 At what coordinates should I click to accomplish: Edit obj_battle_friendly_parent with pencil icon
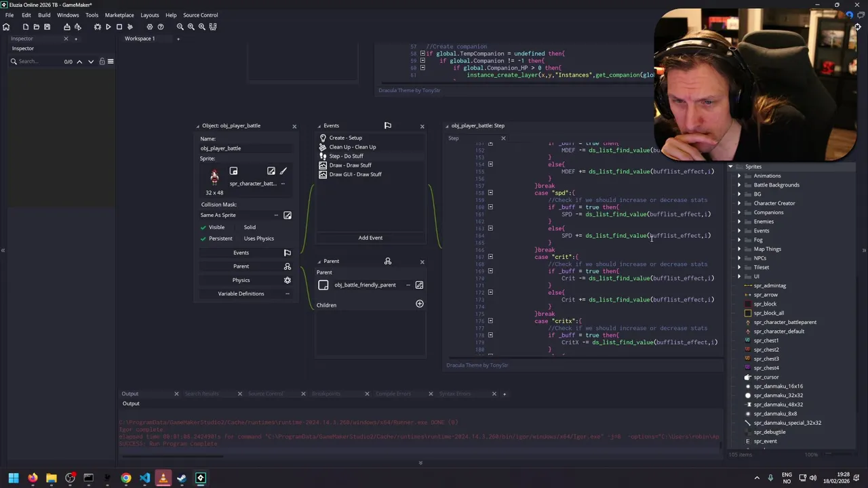pos(419,285)
